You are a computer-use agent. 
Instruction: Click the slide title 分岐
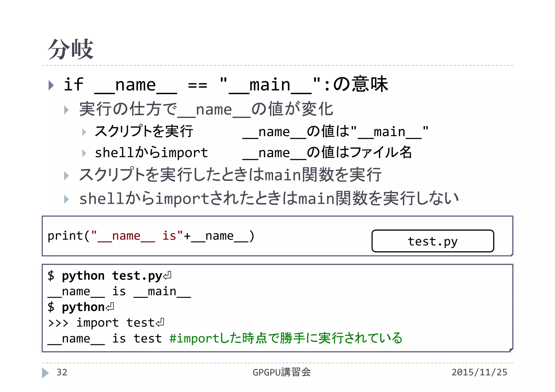tap(70, 49)
